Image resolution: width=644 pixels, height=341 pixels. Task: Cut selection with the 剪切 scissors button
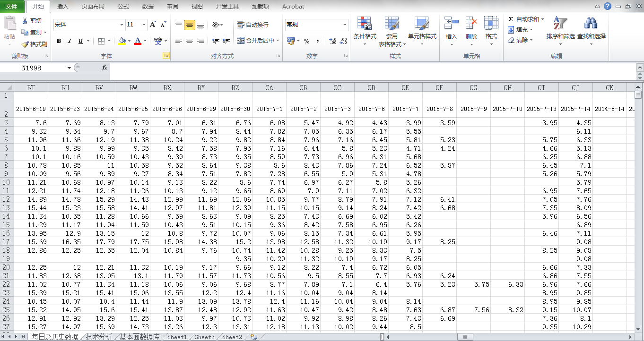coord(32,21)
